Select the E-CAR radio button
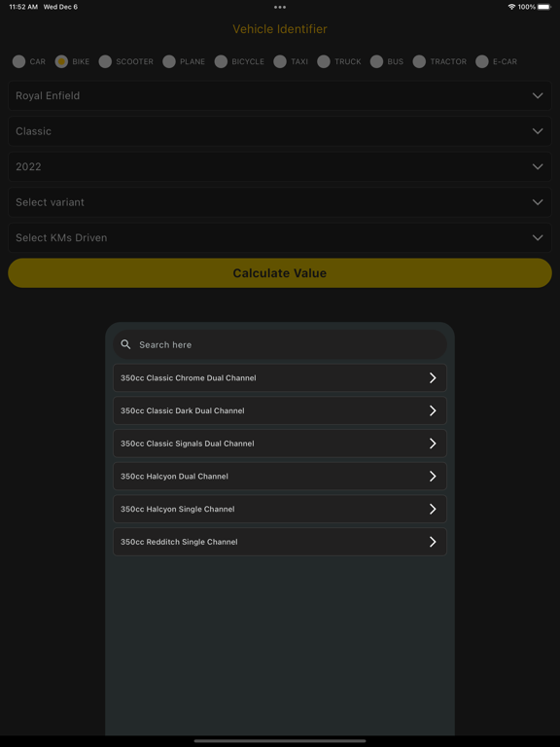The width and height of the screenshot is (560, 747). (482, 61)
